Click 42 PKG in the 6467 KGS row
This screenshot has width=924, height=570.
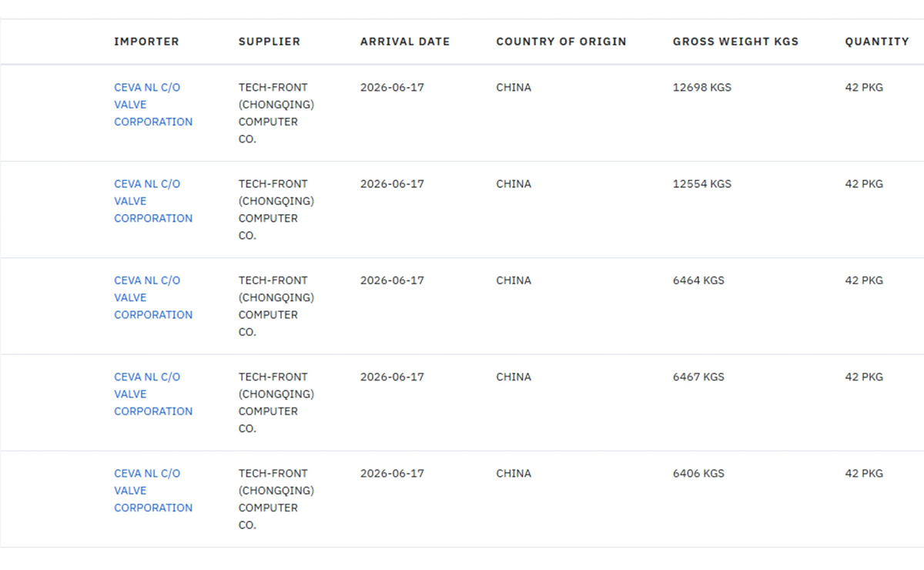[x=864, y=377]
